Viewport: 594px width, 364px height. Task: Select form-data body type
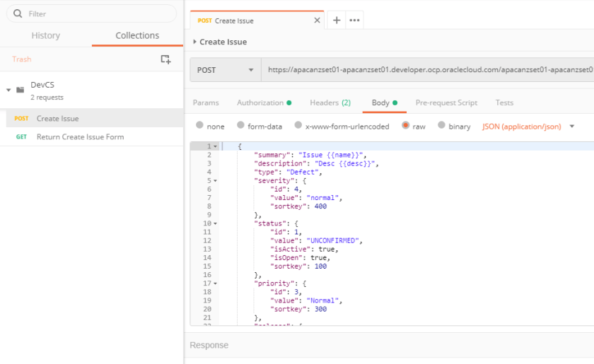coord(240,126)
